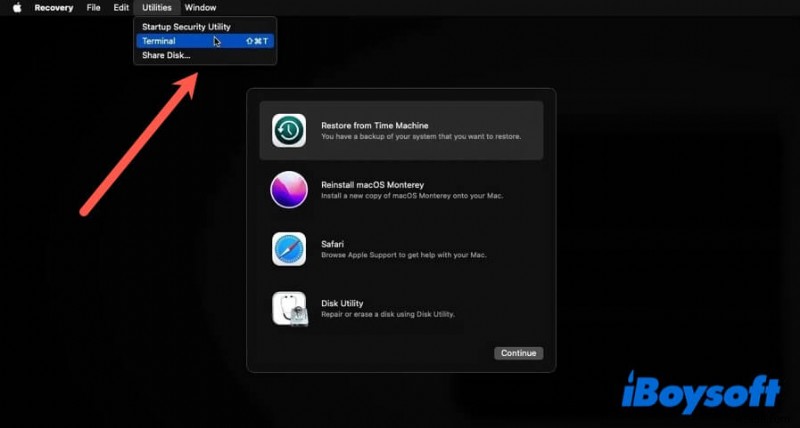Click 'Browse Apple Support to get help' text
The height and width of the screenshot is (428, 800).
(x=404, y=255)
